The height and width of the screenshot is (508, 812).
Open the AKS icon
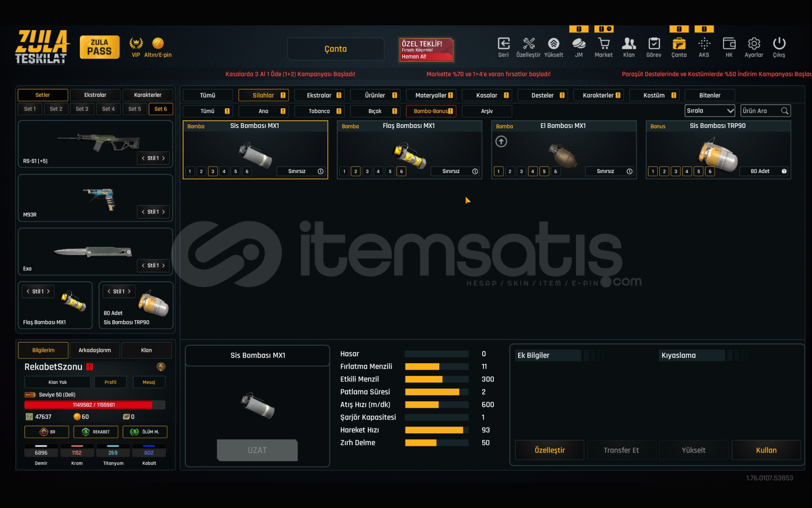(x=704, y=44)
